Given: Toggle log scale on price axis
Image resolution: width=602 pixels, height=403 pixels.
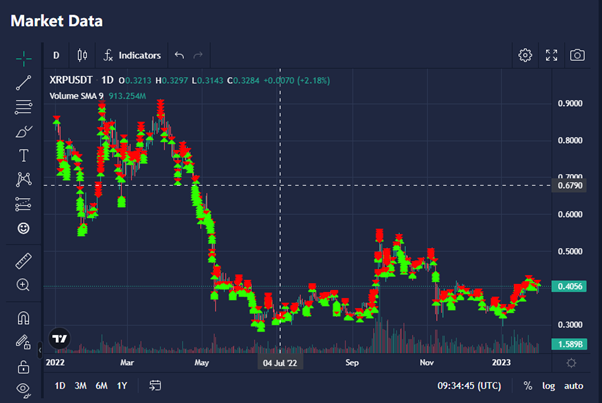Looking at the screenshot, I should tap(549, 385).
